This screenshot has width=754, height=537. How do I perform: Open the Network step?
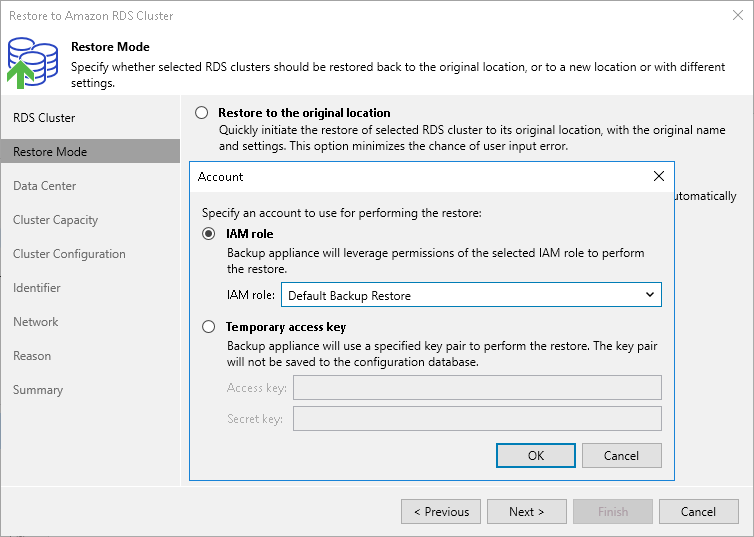[x=36, y=322]
